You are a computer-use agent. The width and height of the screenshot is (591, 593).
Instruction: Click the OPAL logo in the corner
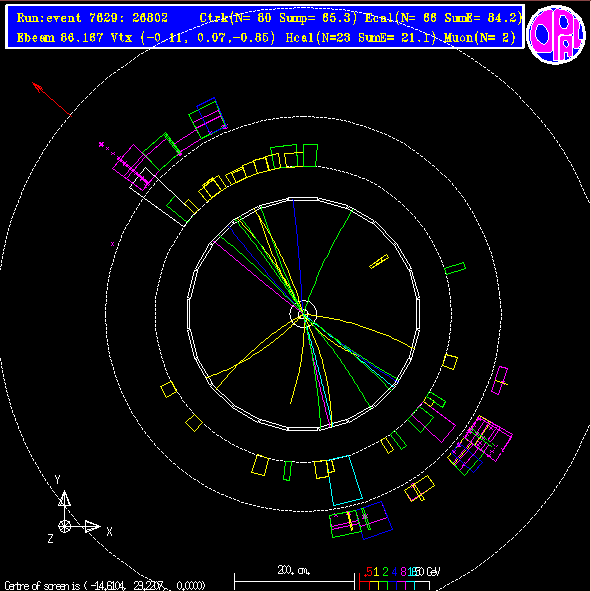pos(556,34)
